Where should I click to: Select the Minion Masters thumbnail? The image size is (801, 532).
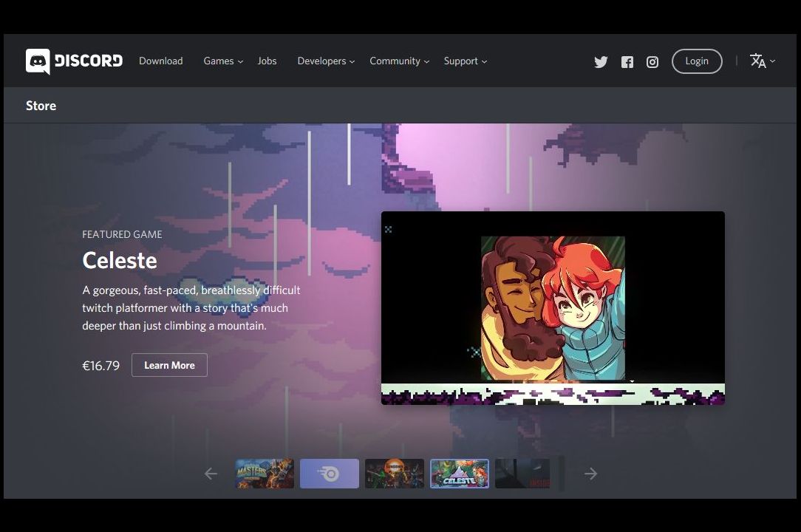(x=265, y=474)
